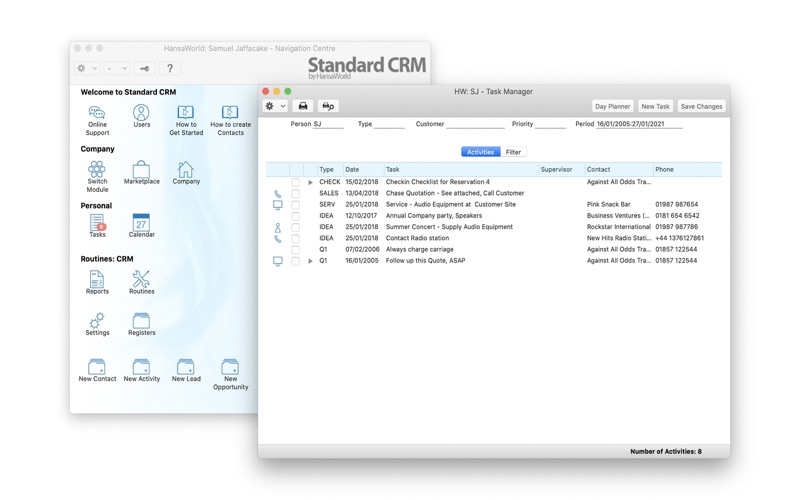The image size is (800, 500).
Task: Click the person icon on Summer Concert row
Action: [278, 227]
